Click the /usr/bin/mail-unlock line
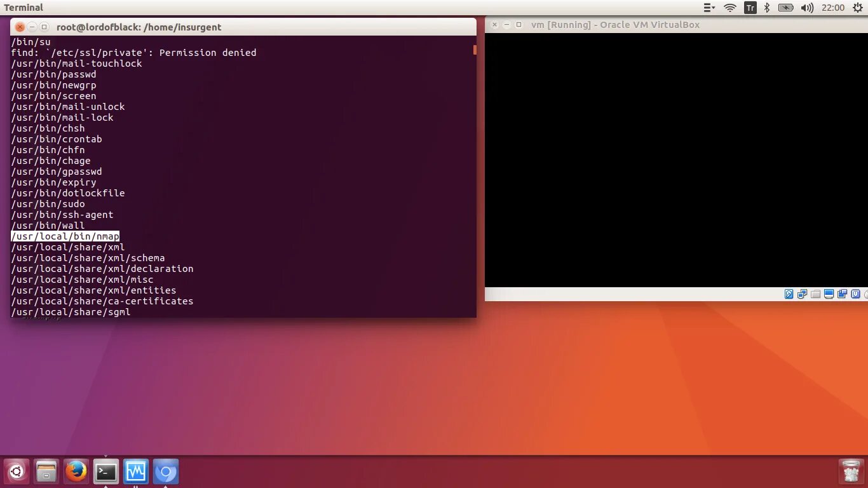The height and width of the screenshot is (488, 868). [x=68, y=107]
